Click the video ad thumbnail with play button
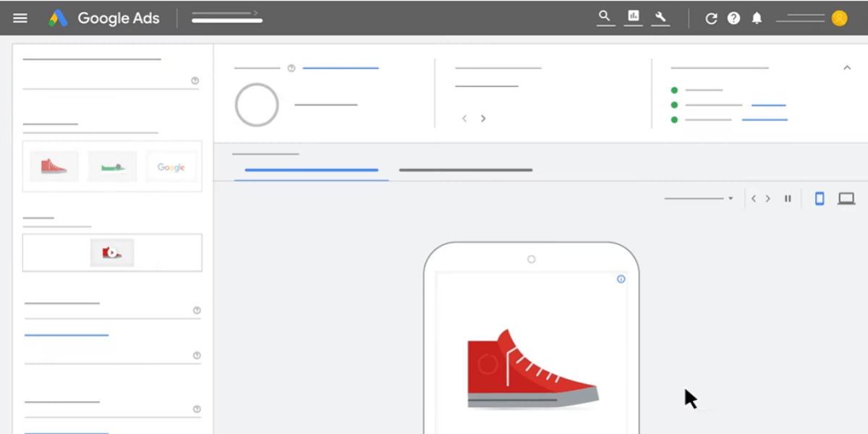 pos(112,252)
